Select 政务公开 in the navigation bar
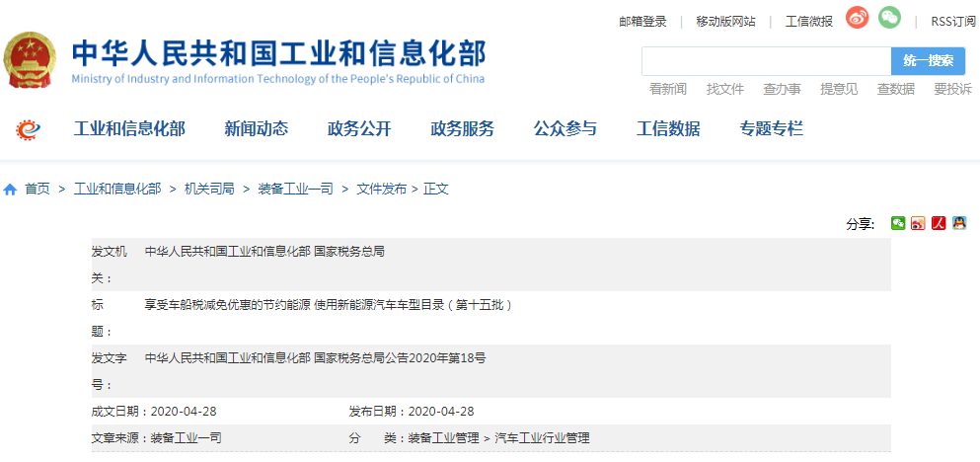The width and height of the screenshot is (980, 462). [x=359, y=128]
